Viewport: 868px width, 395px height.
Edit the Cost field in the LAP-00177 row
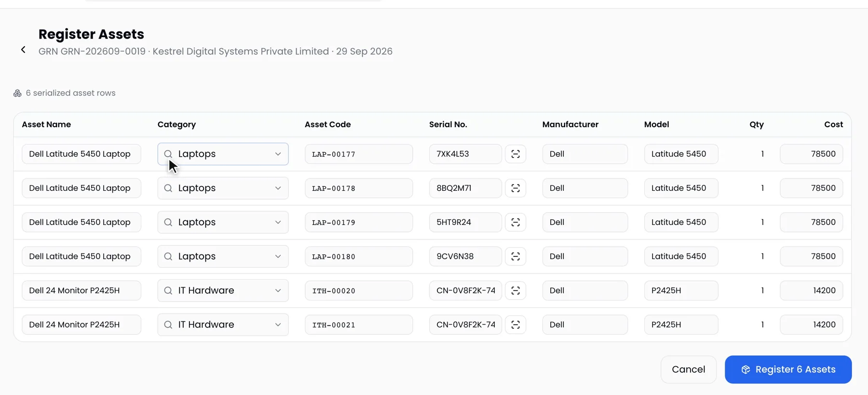[x=811, y=154]
